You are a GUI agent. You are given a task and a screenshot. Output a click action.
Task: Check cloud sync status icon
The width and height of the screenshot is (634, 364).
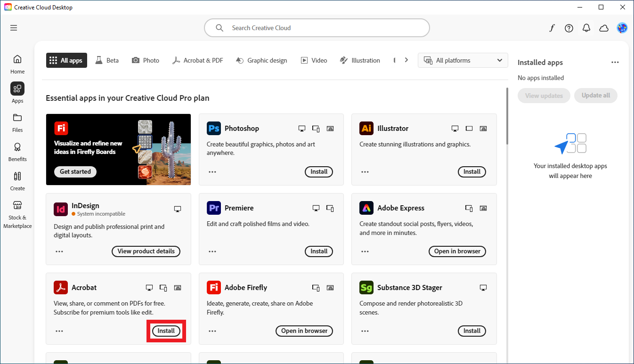click(604, 28)
